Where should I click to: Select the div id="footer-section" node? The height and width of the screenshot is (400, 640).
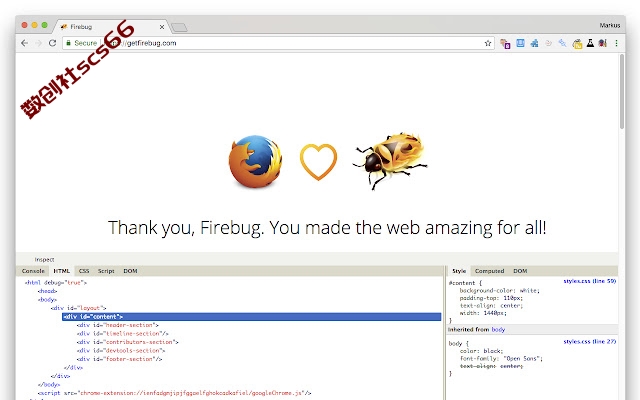coord(119,359)
